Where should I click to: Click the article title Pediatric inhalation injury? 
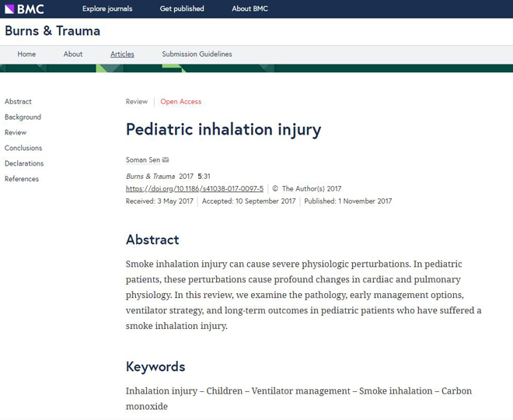(224, 130)
